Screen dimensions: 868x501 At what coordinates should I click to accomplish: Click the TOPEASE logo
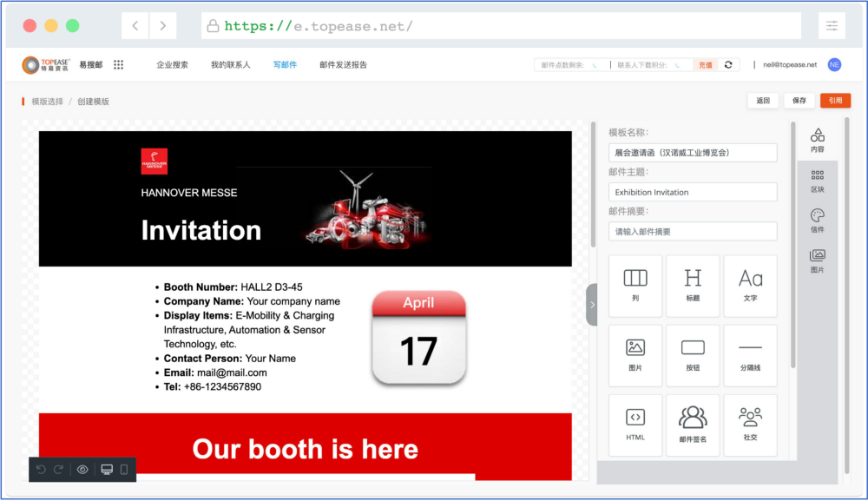[x=46, y=65]
